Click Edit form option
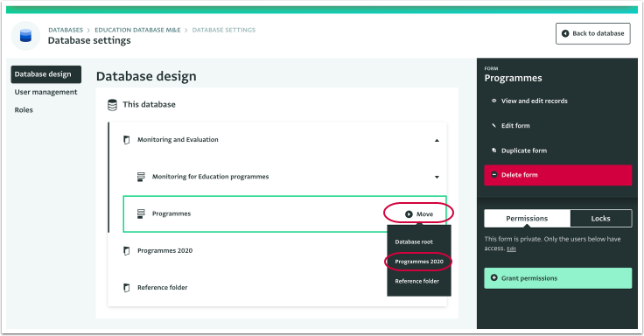This screenshot has width=644, height=336. 515,126
